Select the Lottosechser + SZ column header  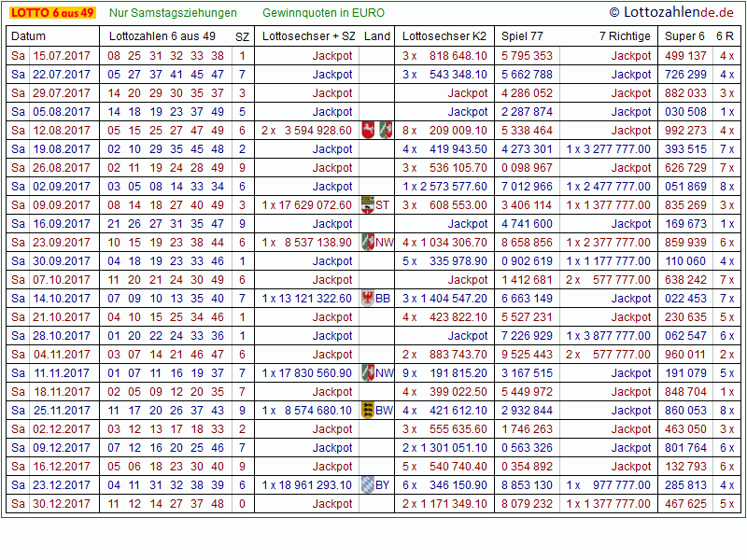[x=309, y=36]
